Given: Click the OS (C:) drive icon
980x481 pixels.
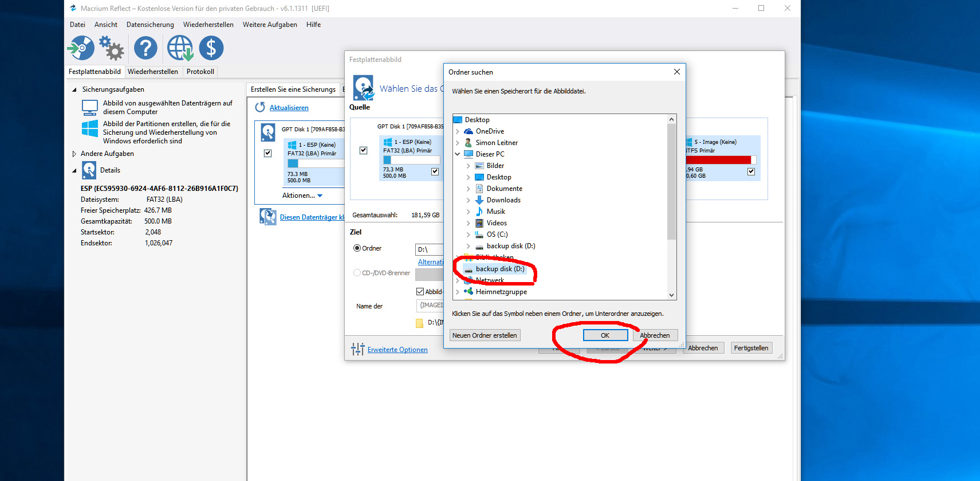Looking at the screenshot, I should point(479,234).
